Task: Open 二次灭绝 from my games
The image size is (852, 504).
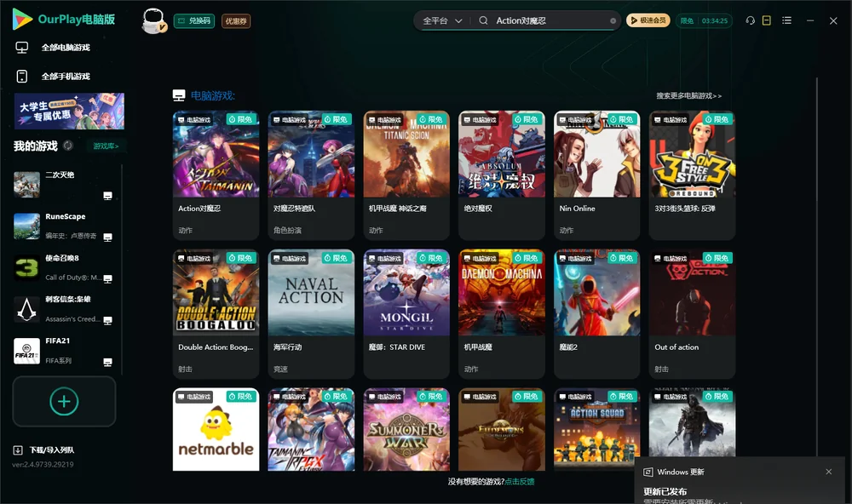Action: click(64, 185)
